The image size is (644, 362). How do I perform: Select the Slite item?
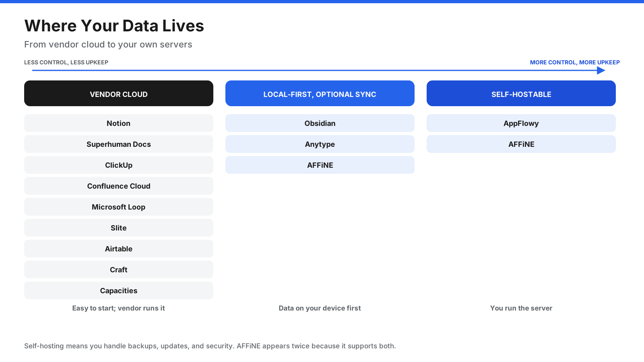pyautogui.click(x=119, y=228)
